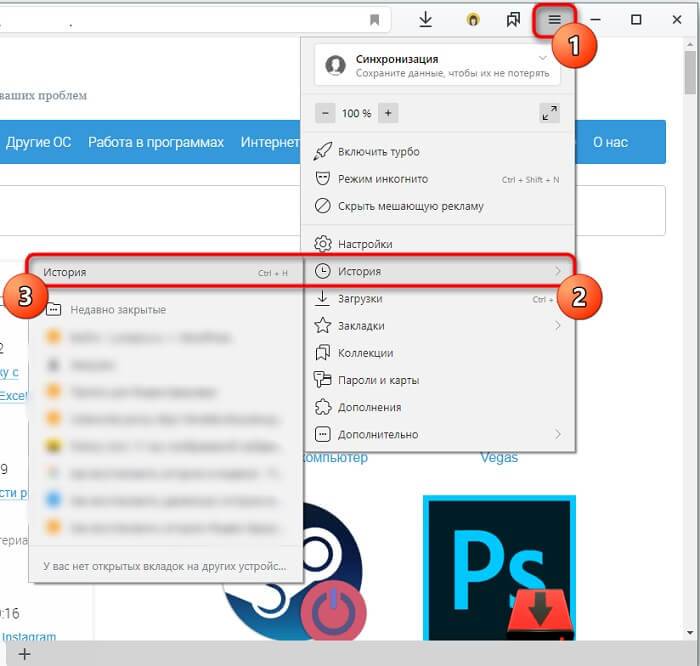700x666 pixels.
Task: Open the collections icon in toolbar
Action: tap(513, 20)
